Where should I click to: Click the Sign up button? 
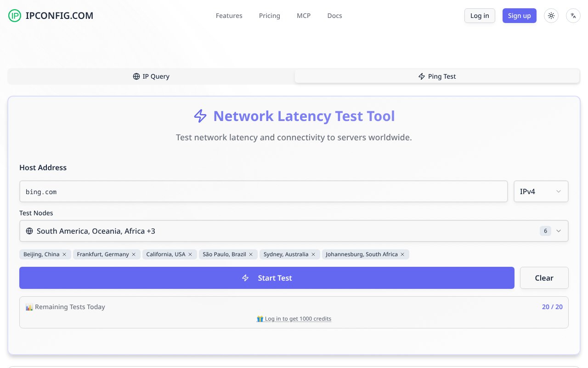coord(519,16)
